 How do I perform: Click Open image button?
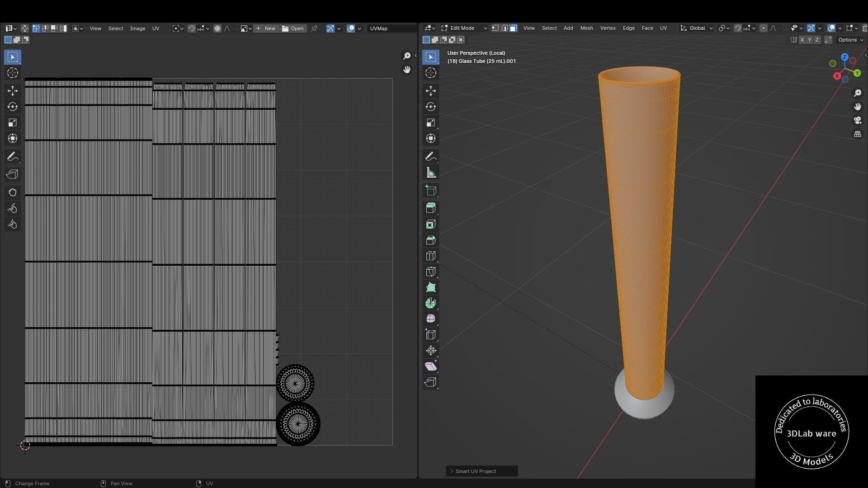[293, 28]
